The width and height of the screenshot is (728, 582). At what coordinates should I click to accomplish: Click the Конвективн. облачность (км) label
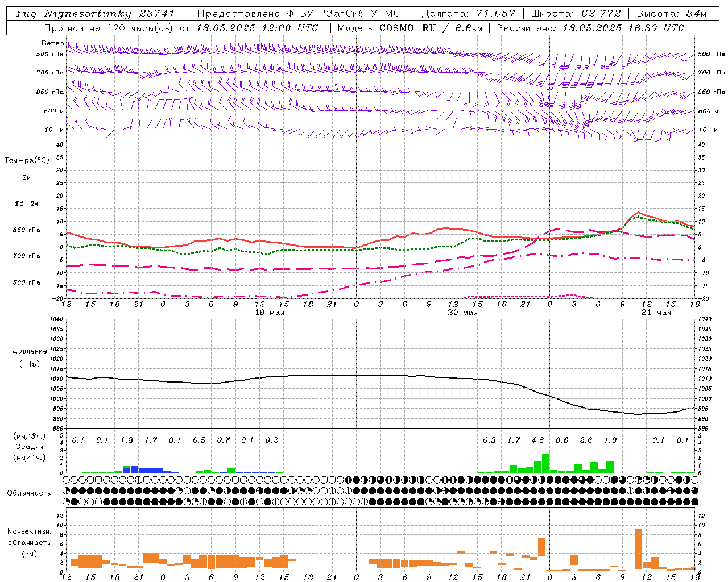29,542
